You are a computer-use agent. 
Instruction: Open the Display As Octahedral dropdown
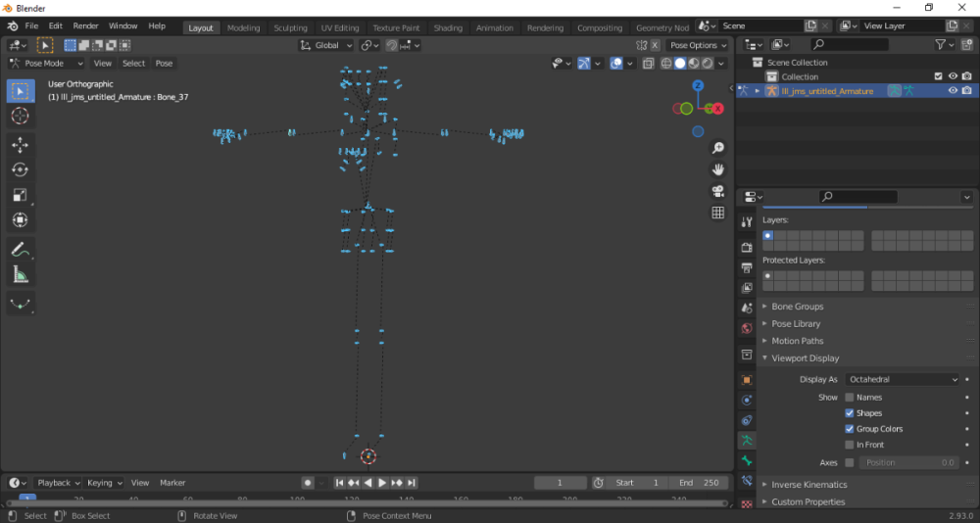coord(904,379)
